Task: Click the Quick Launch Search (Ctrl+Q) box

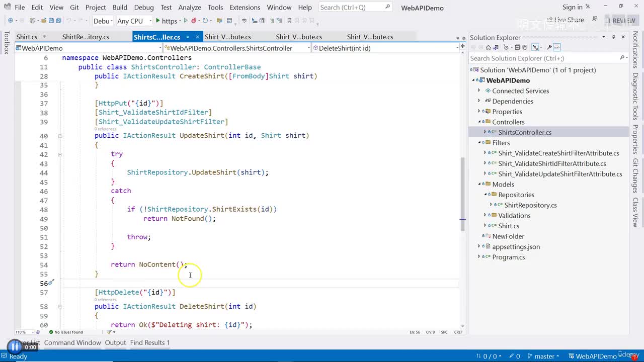Action: tap(356, 7)
